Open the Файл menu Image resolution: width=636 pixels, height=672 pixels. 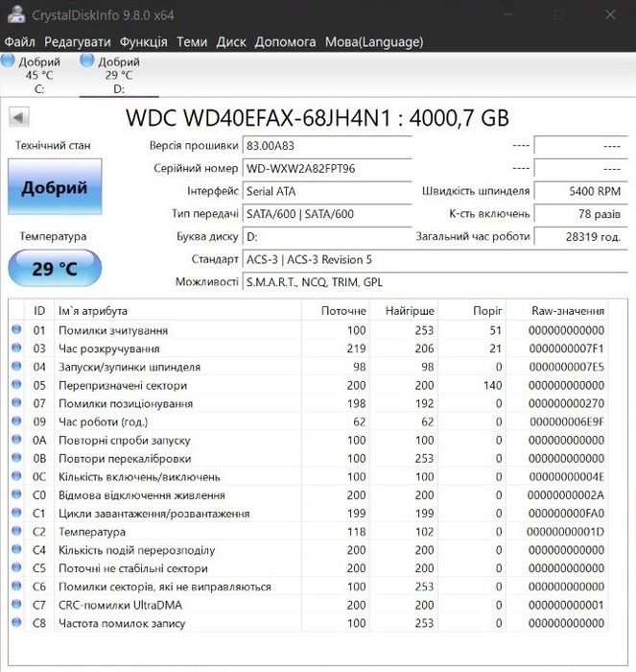[20, 42]
